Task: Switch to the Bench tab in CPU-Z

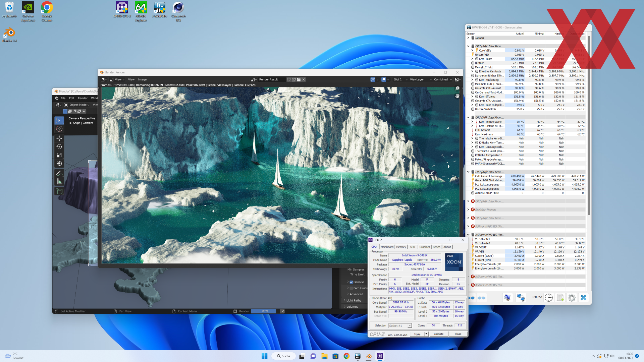Action: 436,247
